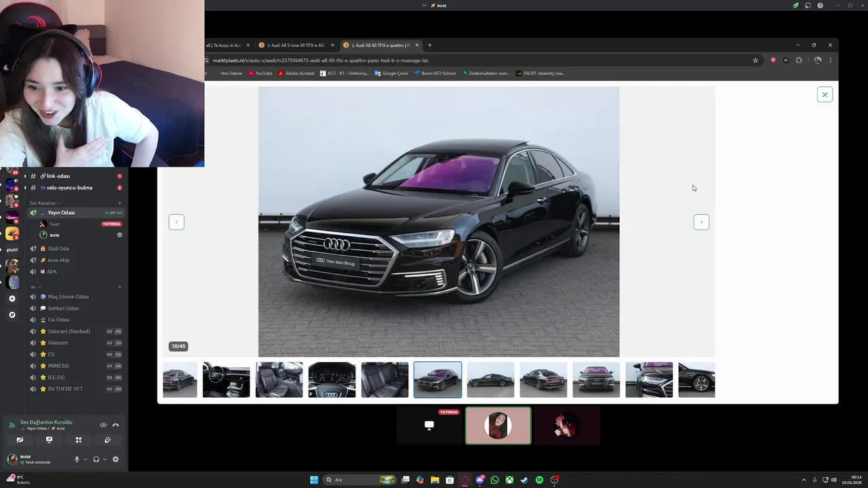Open Windows Start menu
Viewport: 868px width, 488px height.
[x=314, y=480]
